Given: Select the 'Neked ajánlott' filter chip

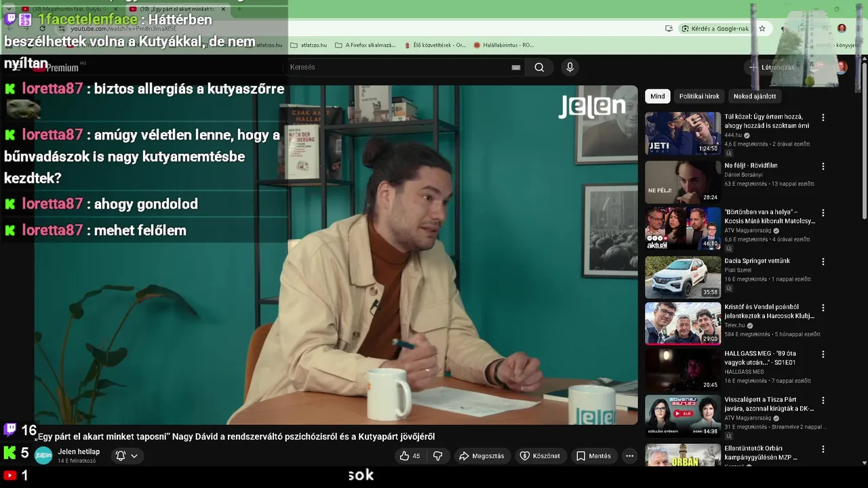Looking at the screenshot, I should 755,96.
